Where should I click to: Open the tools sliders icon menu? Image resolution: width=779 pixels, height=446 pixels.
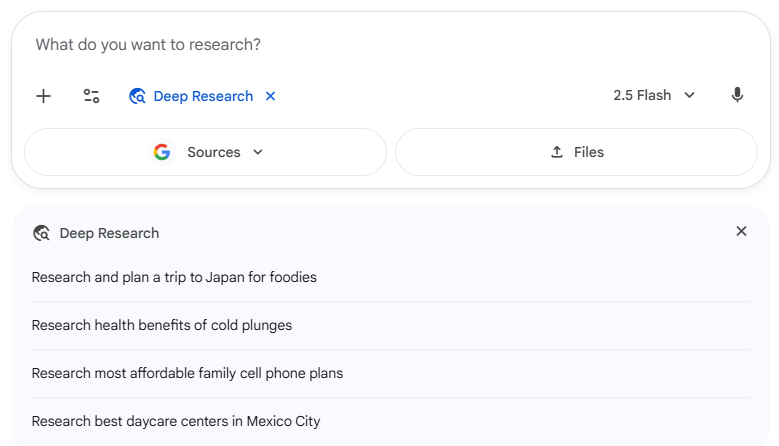91,96
